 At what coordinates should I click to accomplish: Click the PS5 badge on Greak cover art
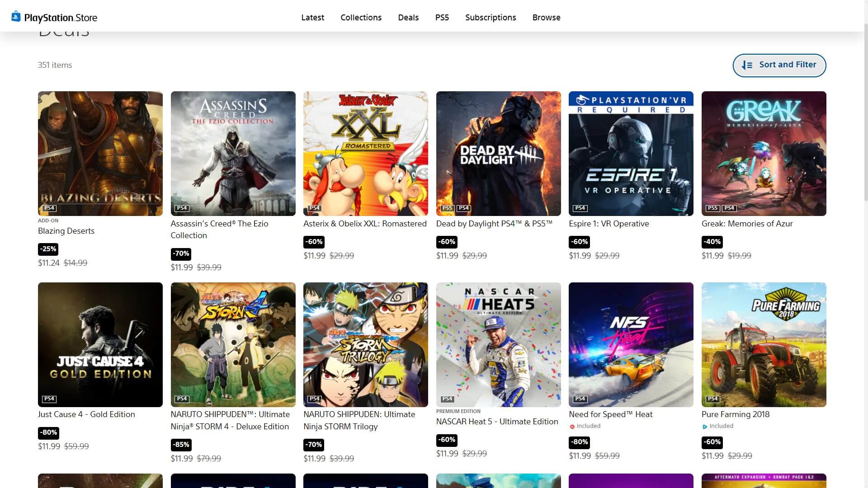[x=712, y=208]
